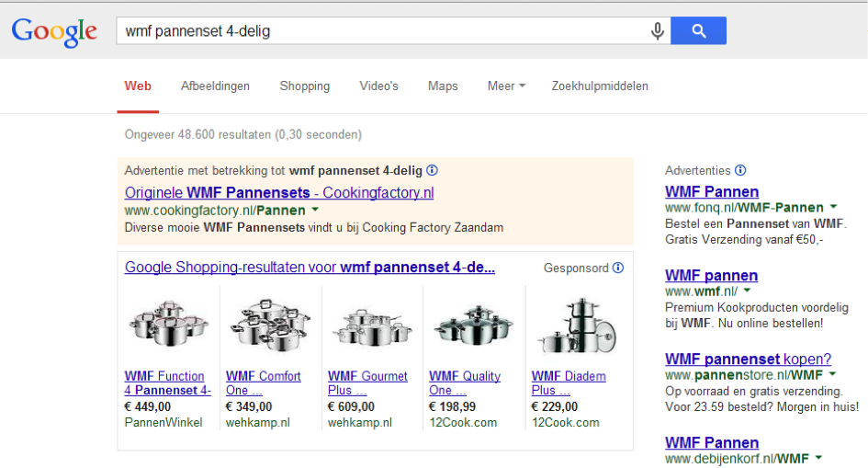Switch to the Shopping tab
This screenshot has width=868, height=468.
click(304, 86)
